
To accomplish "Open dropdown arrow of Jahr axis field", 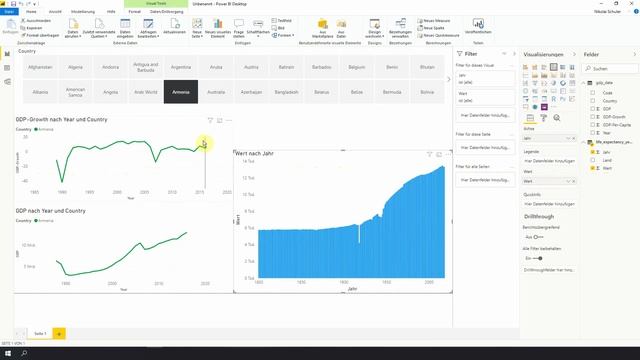I will click(567, 138).
